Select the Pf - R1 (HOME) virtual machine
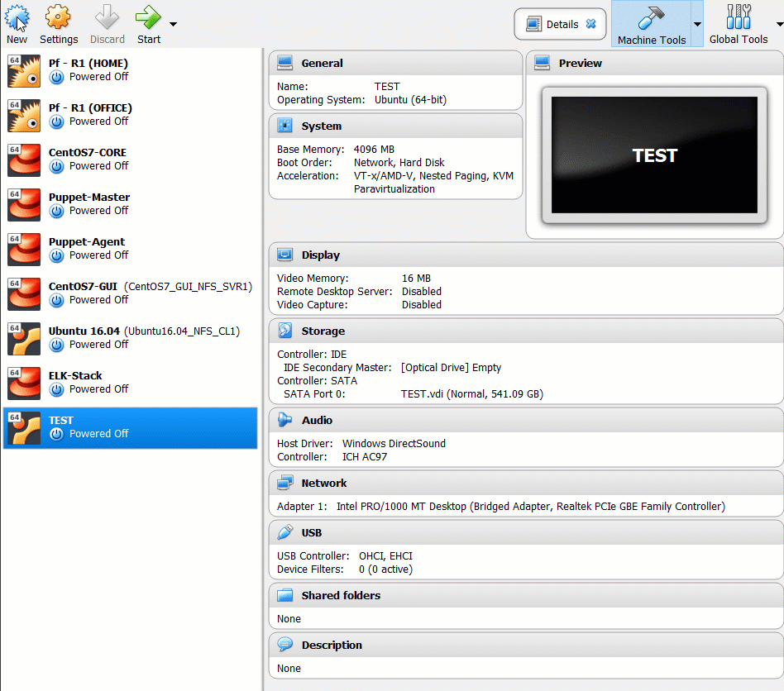This screenshot has width=784, height=691. click(130, 70)
